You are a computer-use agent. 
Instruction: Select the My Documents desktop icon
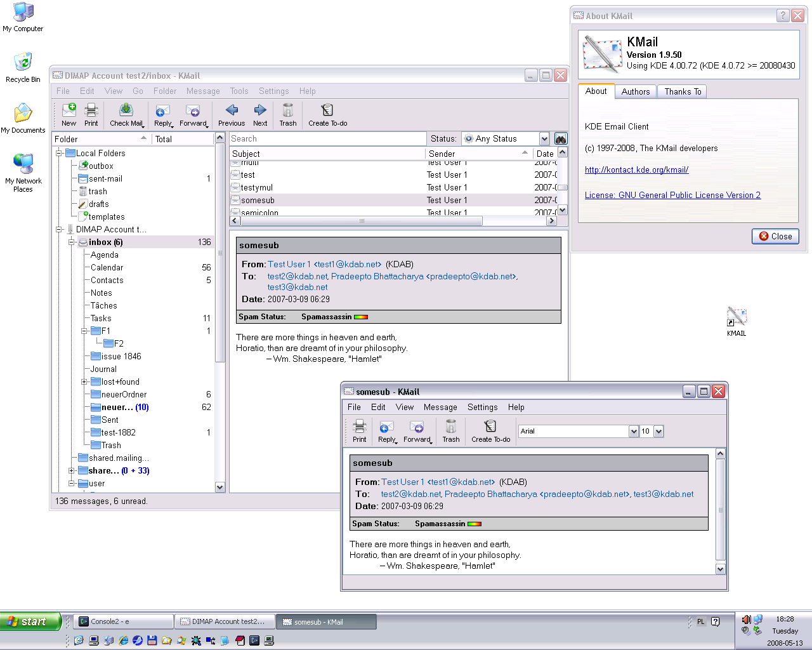coord(23,119)
